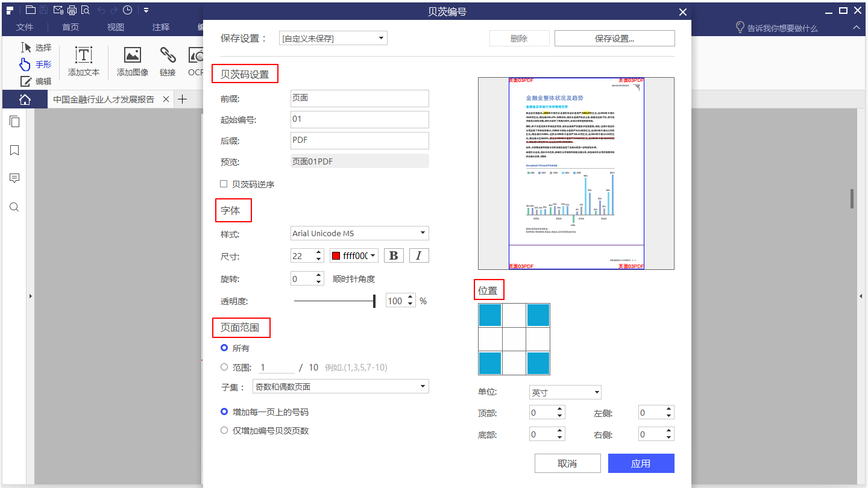Image resolution: width=868 pixels, height=488 pixels.
Task: Switch to the 首页 tab
Action: 71,27
